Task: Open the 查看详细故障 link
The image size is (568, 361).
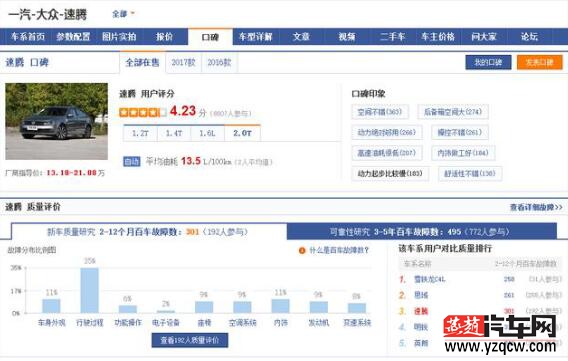Action: pos(536,207)
